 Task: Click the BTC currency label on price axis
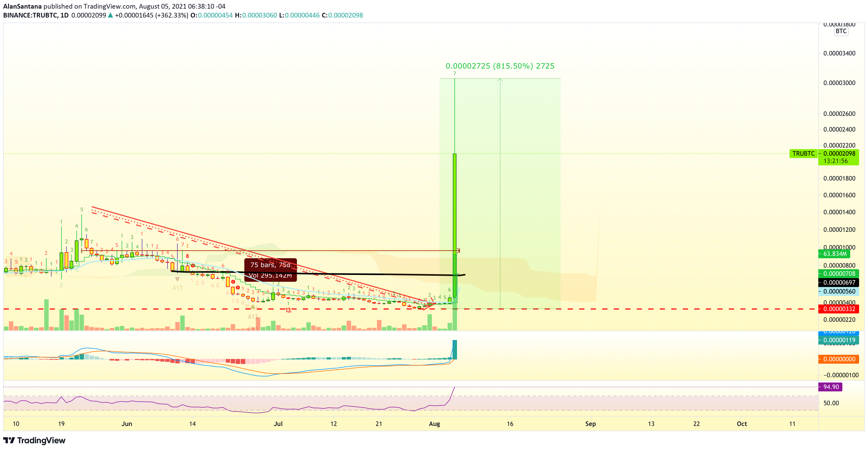tap(841, 31)
